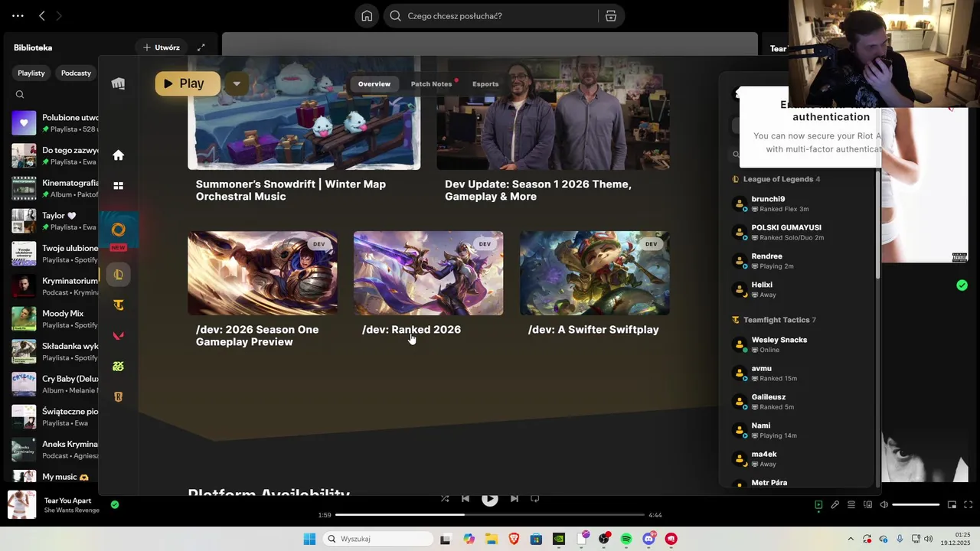
Task: Toggle repeat in Spotify player
Action: (x=535, y=498)
